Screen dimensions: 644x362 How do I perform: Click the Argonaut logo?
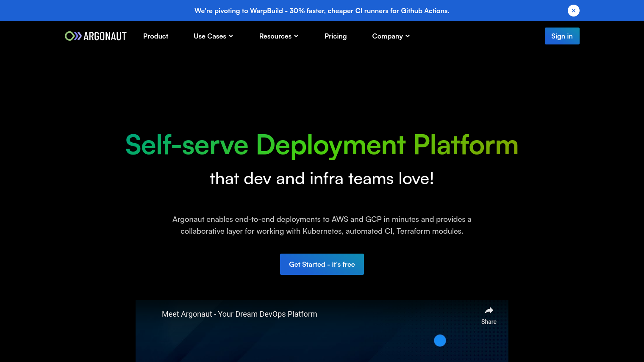click(x=96, y=36)
